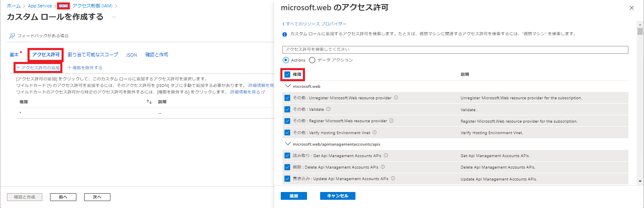Sort the 権限 column with the arrows icon
Viewport: 644px width, 208px height.
point(149,102)
